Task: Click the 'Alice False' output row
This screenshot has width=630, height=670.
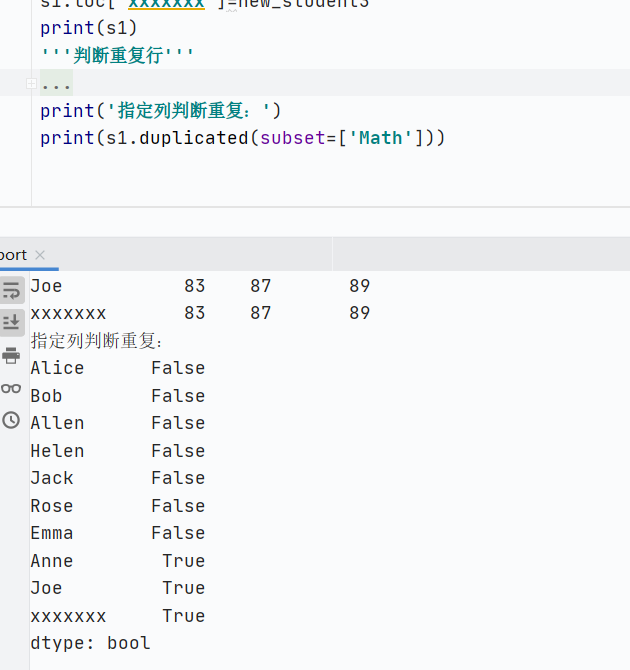Action: (x=118, y=368)
